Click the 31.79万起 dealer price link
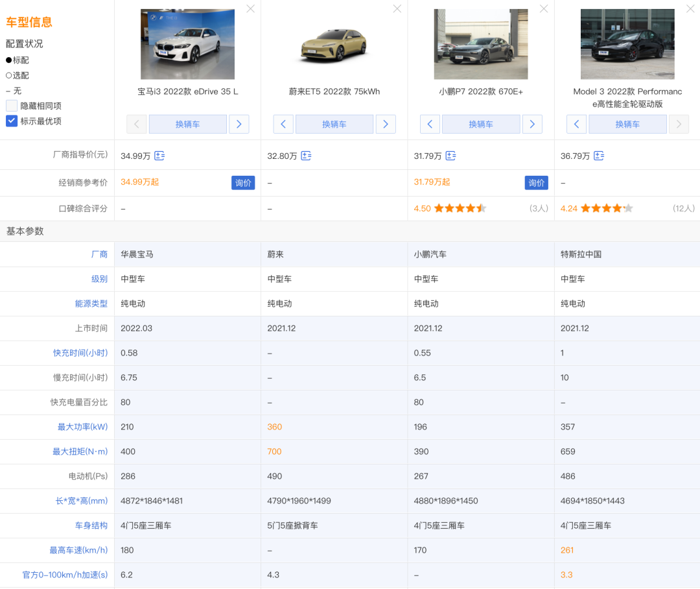The height and width of the screenshot is (589, 700). 432,182
